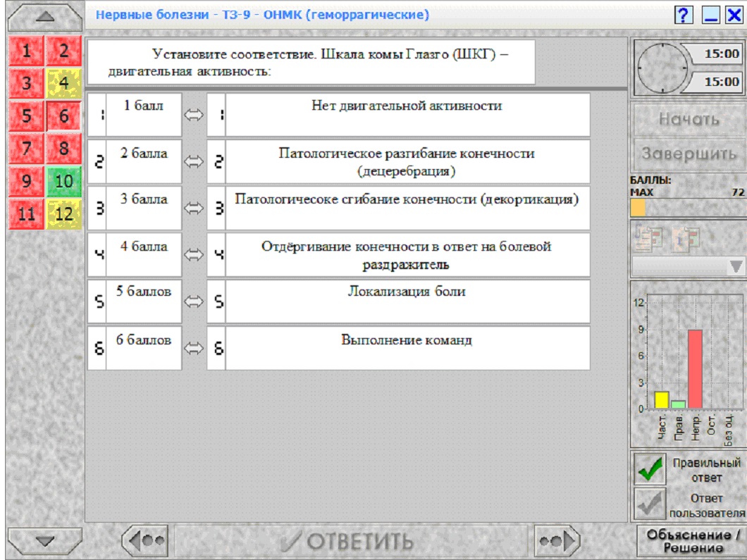
Task: Click the orange score progress bar
Action: coord(638,208)
